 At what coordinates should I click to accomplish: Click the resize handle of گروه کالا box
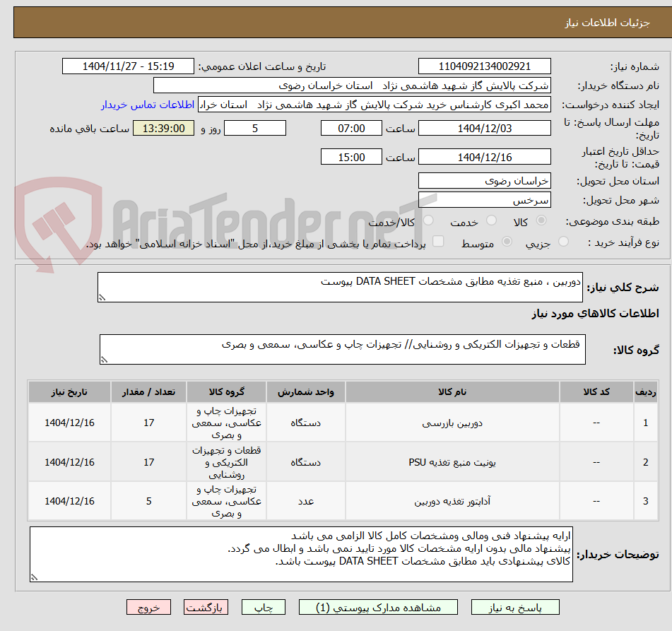click(x=104, y=360)
